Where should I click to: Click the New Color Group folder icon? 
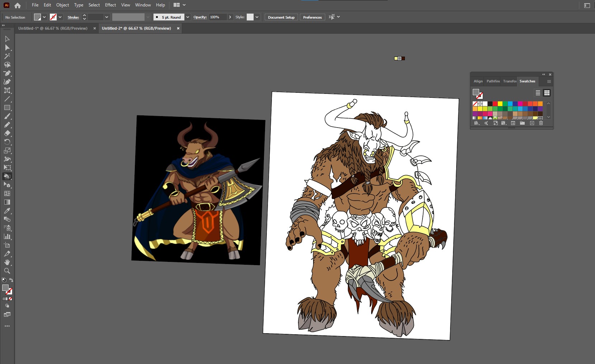pos(522,123)
